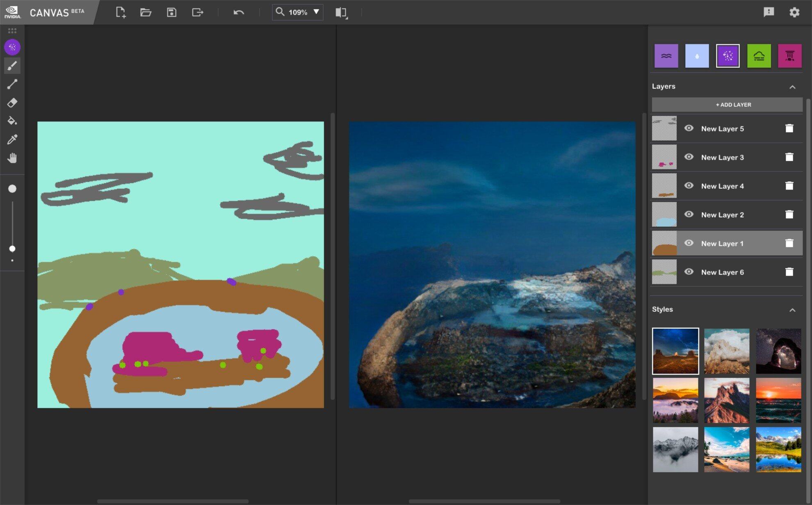Click the magnifier zoom icon
Viewport: 812px width, 505px height.
click(x=280, y=12)
